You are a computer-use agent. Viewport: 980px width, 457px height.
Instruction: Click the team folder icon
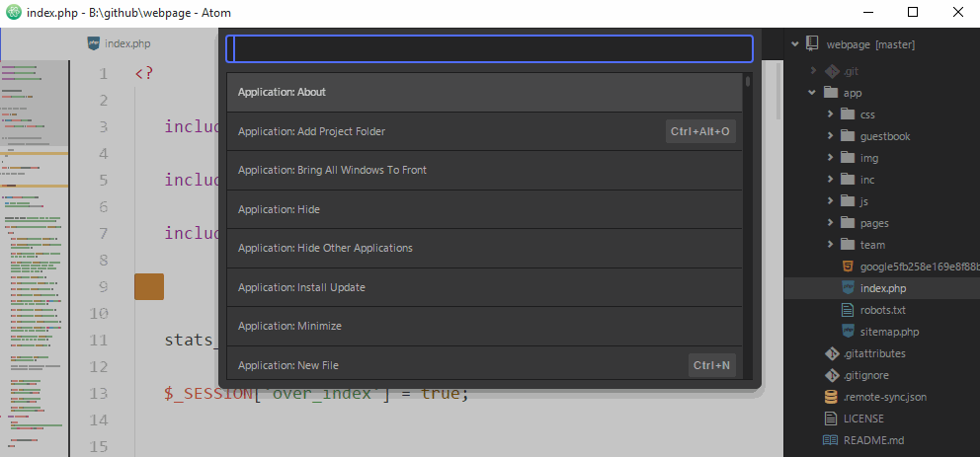coord(848,245)
